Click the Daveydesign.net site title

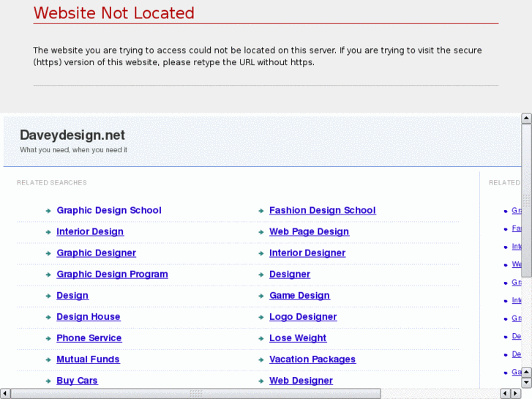point(72,135)
